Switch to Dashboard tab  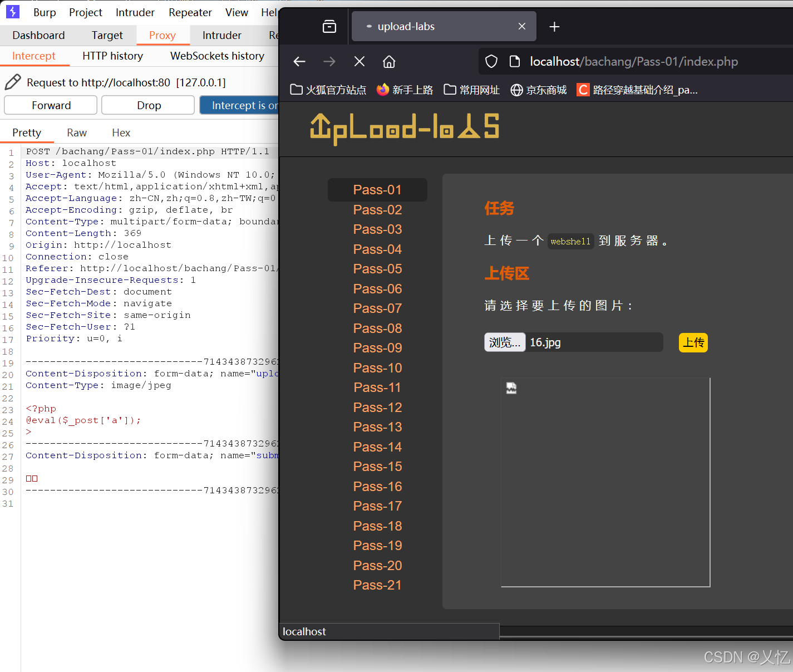tap(38, 35)
